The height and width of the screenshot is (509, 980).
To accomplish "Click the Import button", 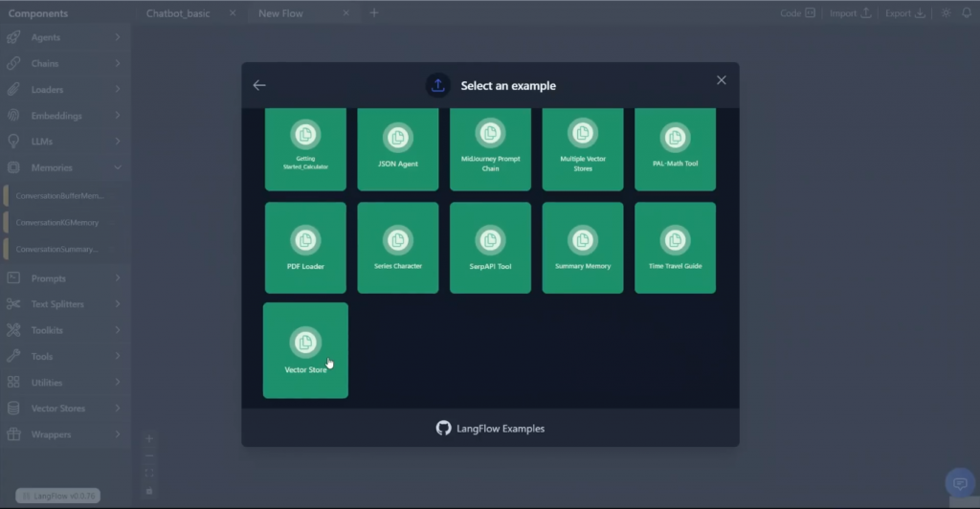I will click(x=850, y=13).
